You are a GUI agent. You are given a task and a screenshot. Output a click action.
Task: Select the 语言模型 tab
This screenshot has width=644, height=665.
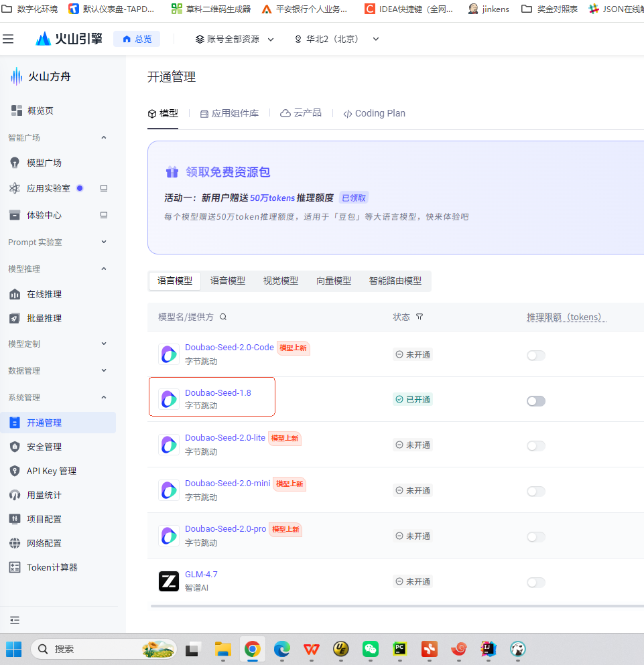(x=174, y=281)
